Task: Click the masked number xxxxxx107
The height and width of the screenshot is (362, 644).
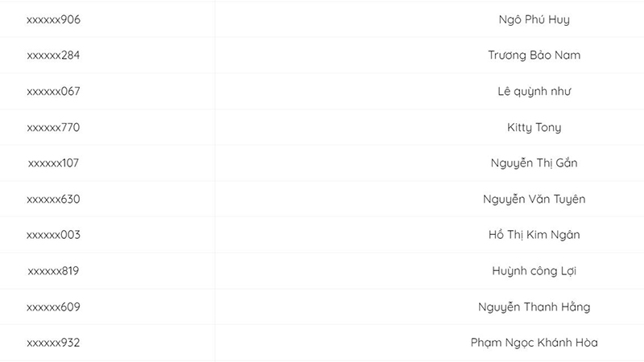Action: click(53, 163)
